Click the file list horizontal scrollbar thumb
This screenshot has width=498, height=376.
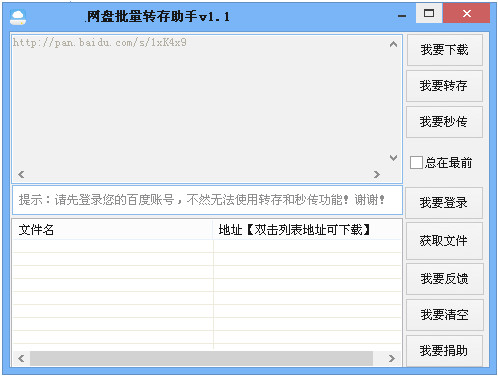[201, 358]
